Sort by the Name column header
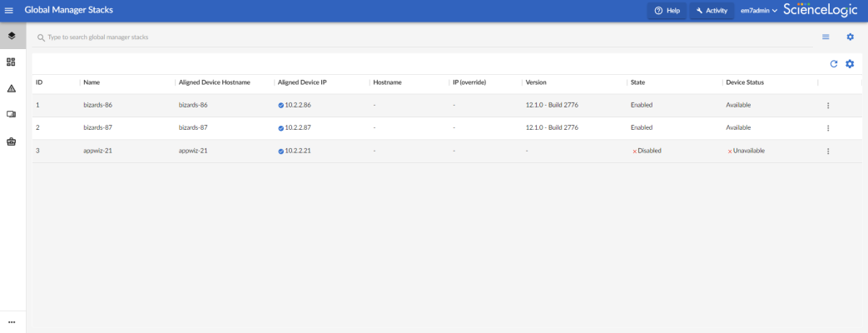The image size is (868, 333). (92, 82)
